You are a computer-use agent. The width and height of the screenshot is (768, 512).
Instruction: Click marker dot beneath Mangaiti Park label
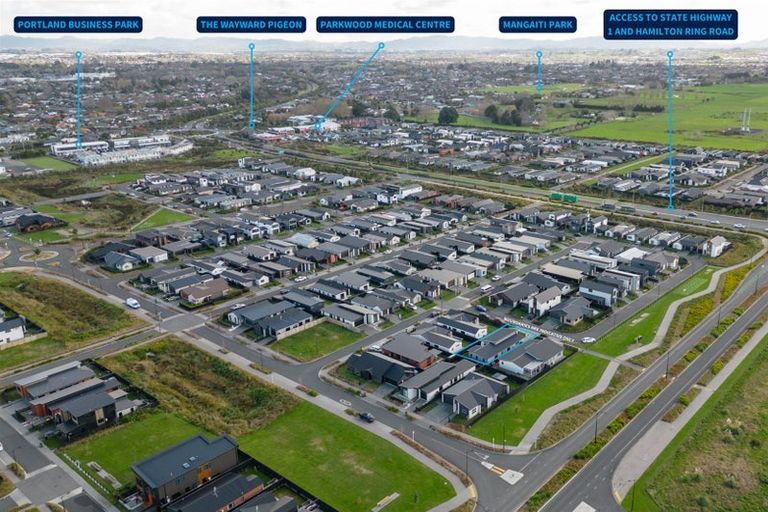pyautogui.click(x=538, y=54)
